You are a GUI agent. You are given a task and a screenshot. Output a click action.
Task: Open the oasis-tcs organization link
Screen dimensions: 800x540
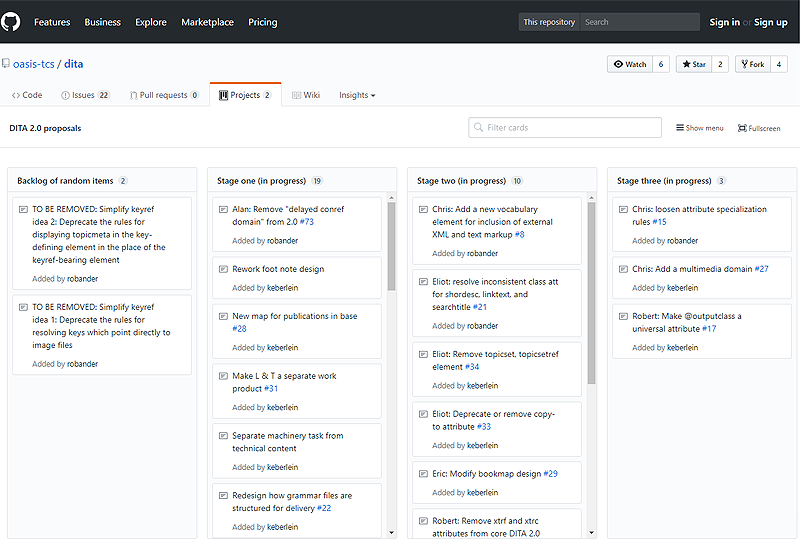(34, 64)
